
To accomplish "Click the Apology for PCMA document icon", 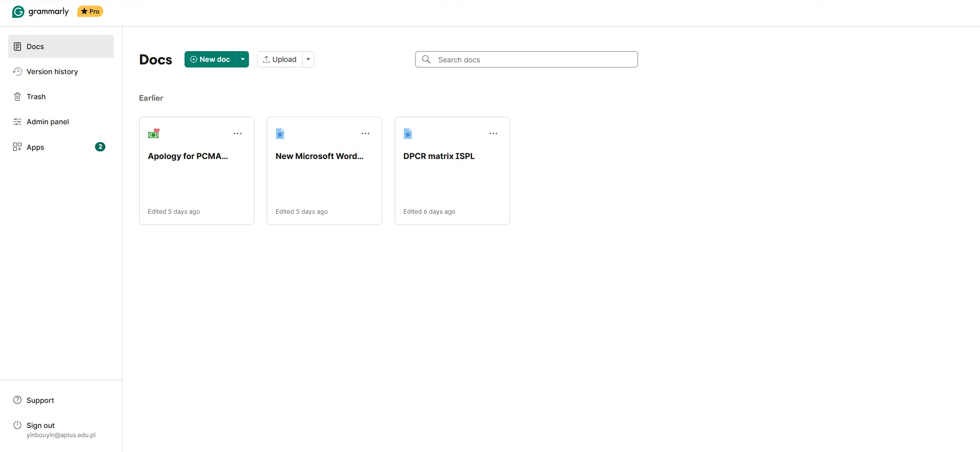I will tap(154, 133).
